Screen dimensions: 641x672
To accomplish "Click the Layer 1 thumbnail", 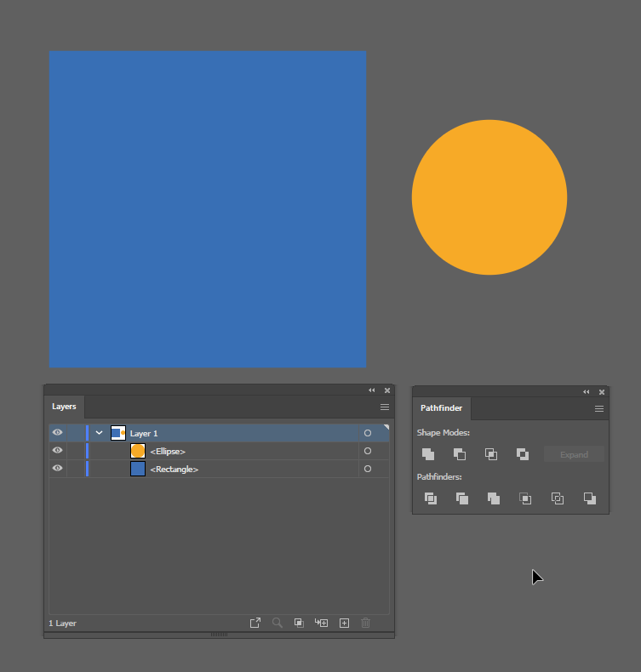I will pos(118,433).
